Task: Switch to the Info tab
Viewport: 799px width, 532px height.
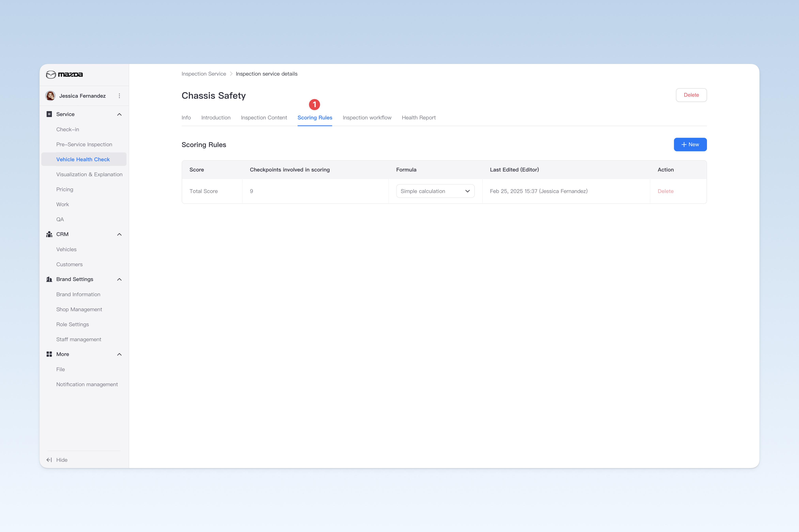Action: coord(186,117)
